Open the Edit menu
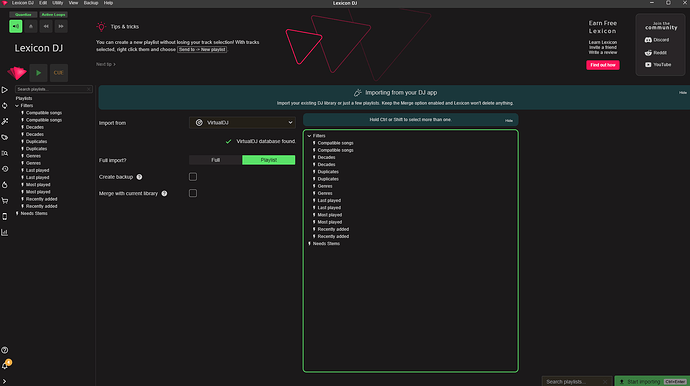 coord(43,3)
